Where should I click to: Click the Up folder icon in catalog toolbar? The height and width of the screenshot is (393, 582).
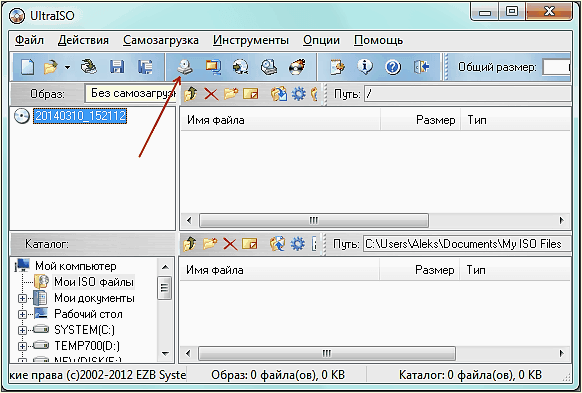190,244
